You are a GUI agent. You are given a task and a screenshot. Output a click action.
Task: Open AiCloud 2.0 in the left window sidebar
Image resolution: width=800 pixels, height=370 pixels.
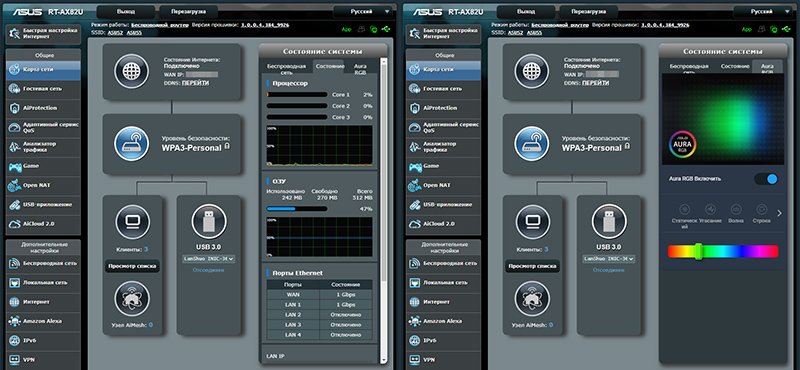click(x=43, y=224)
